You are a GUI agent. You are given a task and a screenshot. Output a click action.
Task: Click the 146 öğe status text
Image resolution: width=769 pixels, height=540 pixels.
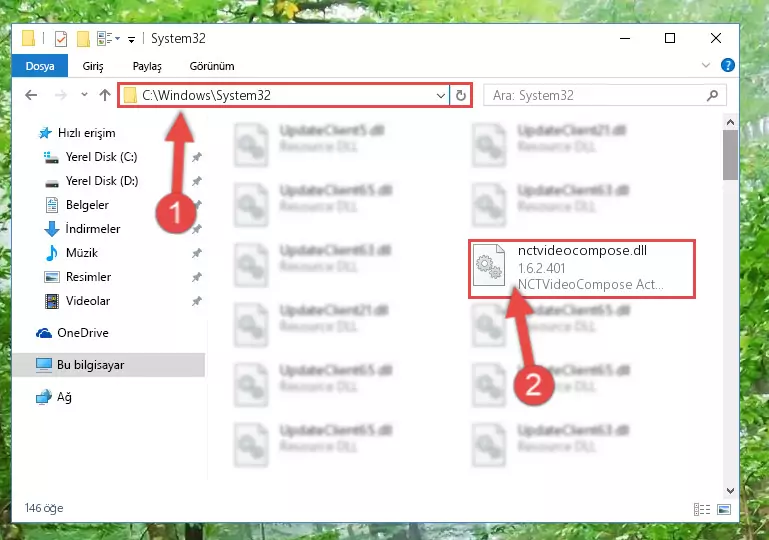(x=44, y=508)
